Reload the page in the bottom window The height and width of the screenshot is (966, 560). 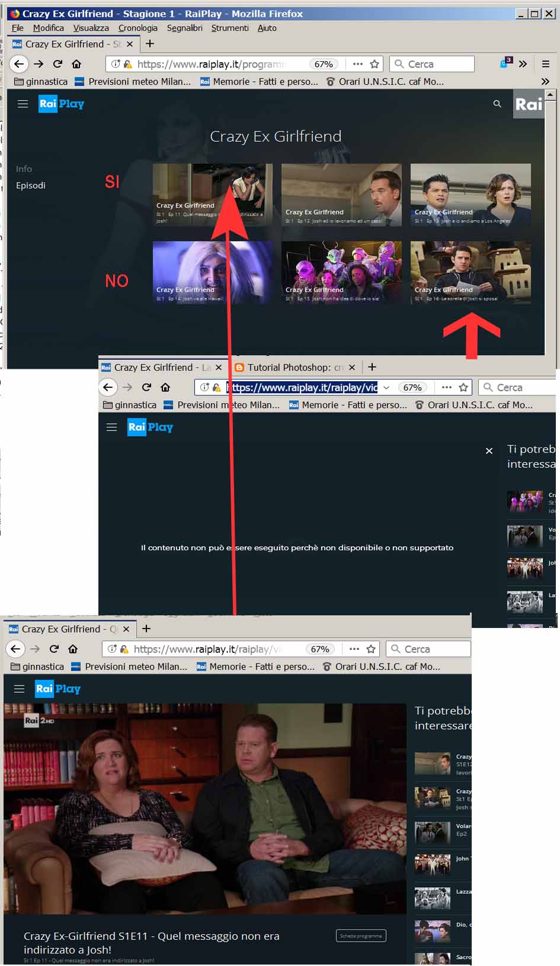click(x=54, y=649)
